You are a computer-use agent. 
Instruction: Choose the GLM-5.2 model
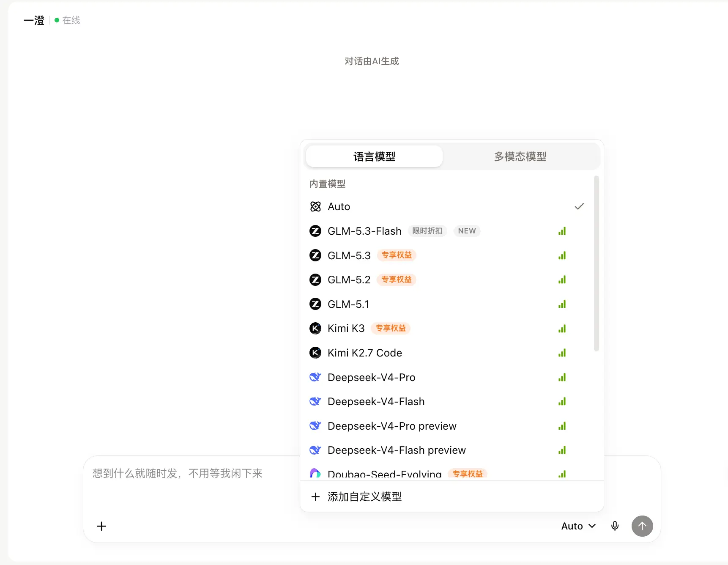448,280
